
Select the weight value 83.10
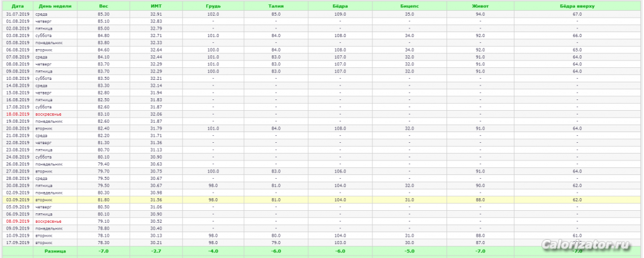104,114
